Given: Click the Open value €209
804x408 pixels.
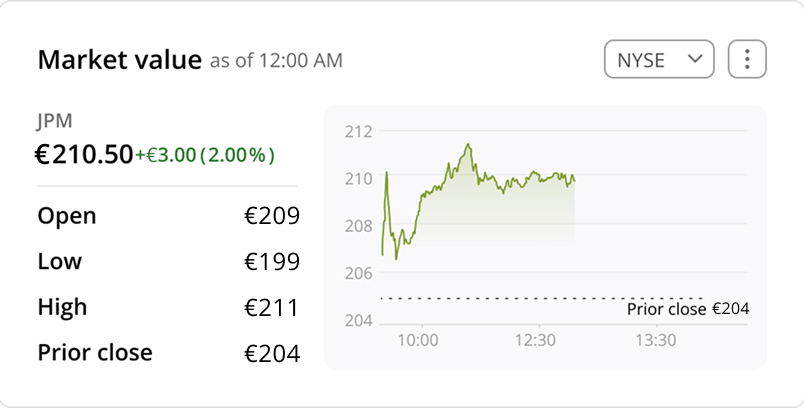Looking at the screenshot, I should (272, 215).
